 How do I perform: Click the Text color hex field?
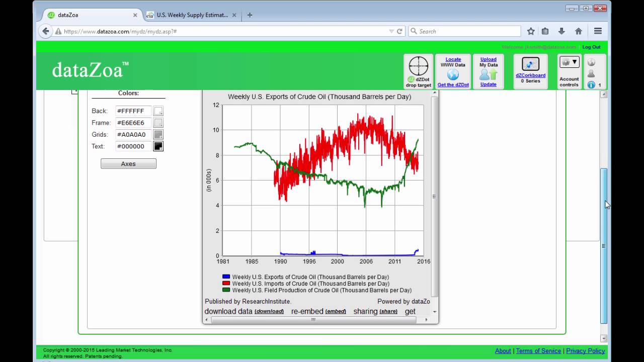tap(133, 146)
